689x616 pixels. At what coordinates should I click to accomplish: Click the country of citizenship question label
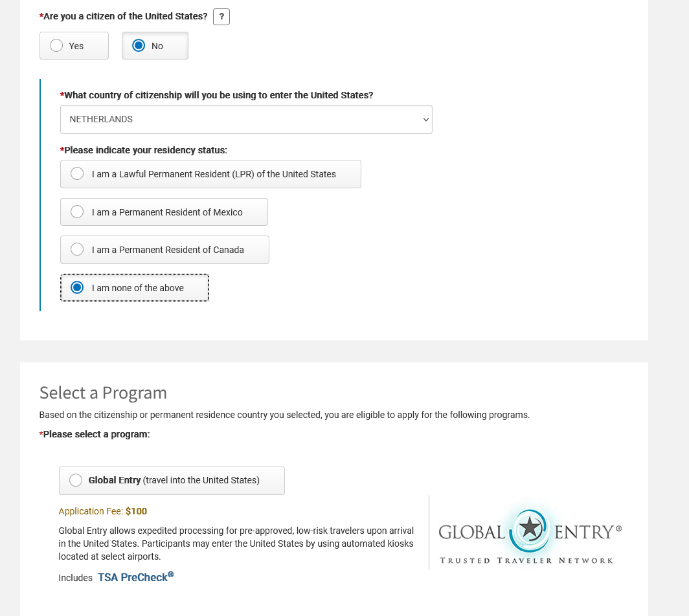[x=217, y=95]
